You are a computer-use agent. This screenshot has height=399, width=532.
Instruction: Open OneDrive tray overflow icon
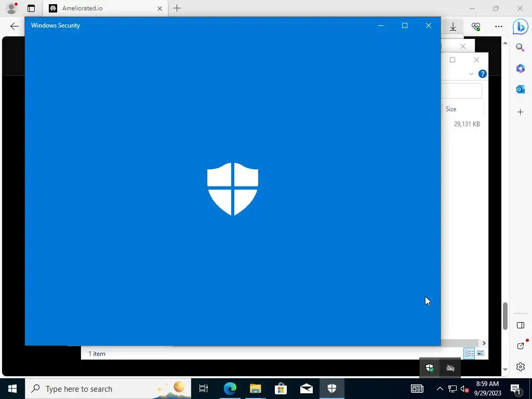(450, 368)
